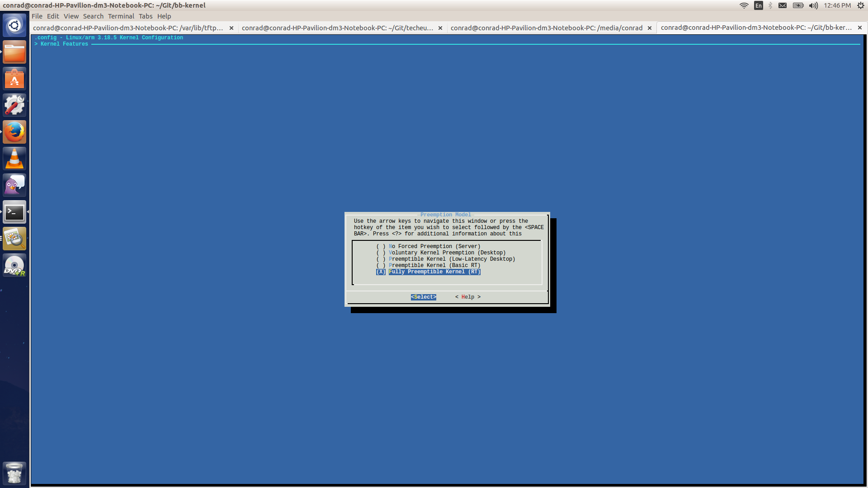Screen dimensions: 868x488
Task: Open Firefox from the launcher
Action: (x=14, y=132)
